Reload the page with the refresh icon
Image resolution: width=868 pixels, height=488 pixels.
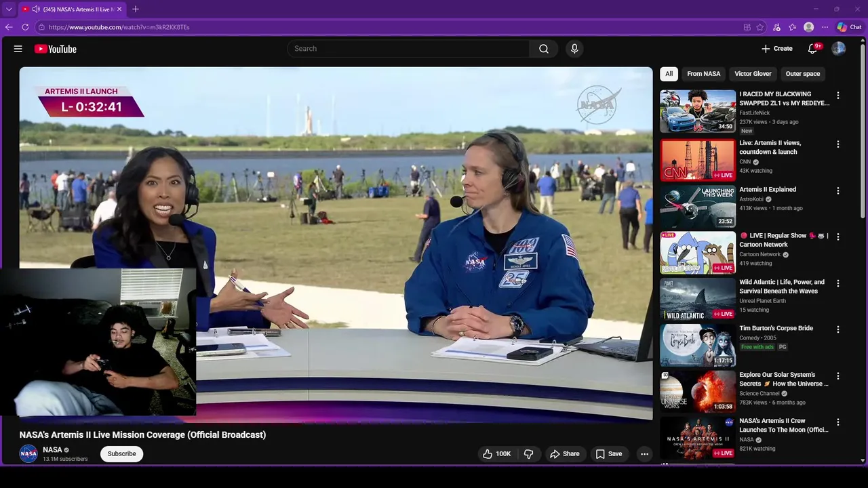[x=25, y=27]
